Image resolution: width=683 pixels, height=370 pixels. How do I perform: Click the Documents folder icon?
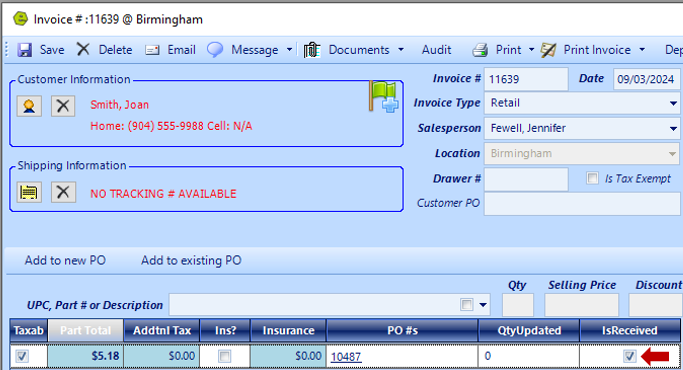(x=312, y=50)
